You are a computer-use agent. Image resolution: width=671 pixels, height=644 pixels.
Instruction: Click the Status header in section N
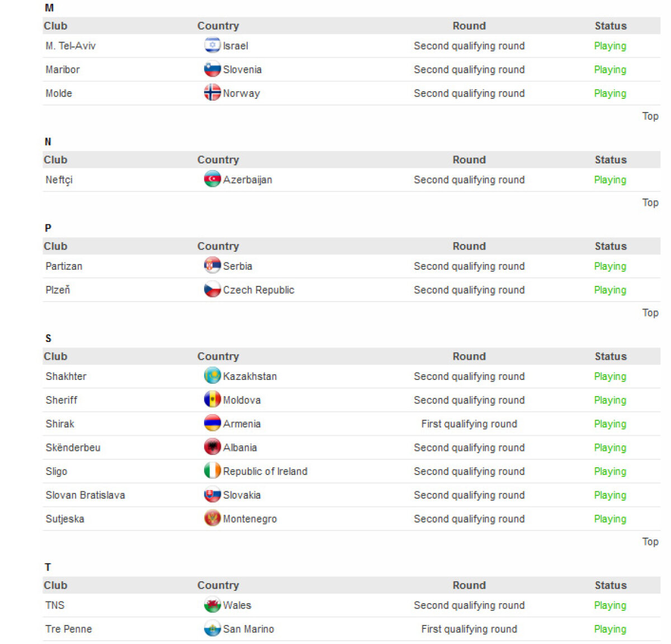(610, 160)
